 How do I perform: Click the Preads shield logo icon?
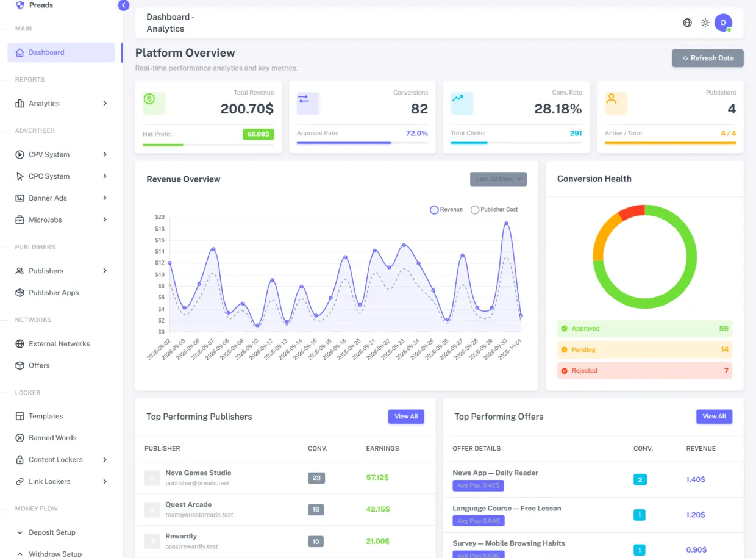20,5
